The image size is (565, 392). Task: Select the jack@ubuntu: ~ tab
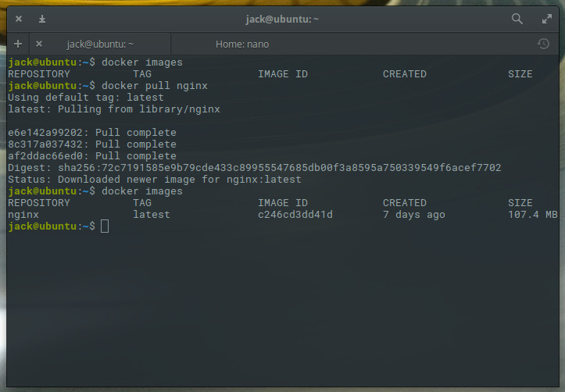(100, 45)
